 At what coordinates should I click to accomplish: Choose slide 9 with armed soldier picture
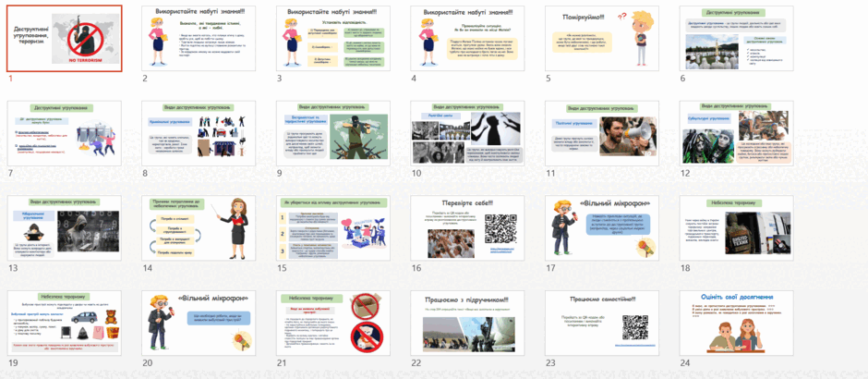click(x=333, y=133)
